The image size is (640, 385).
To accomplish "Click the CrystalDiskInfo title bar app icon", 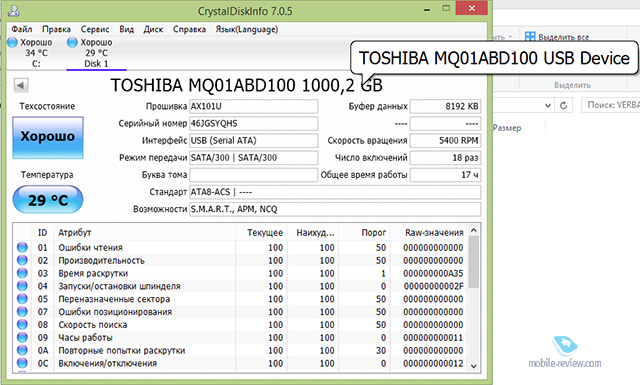I will point(13,10).
